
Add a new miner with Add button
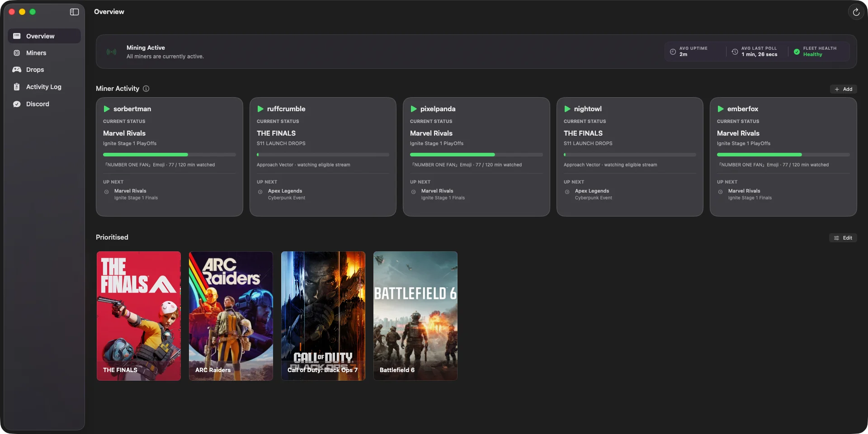pyautogui.click(x=843, y=89)
